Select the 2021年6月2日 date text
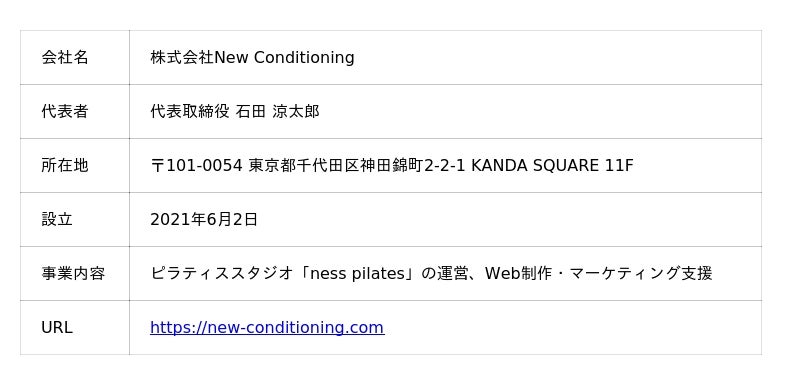The image size is (800, 385). click(x=204, y=219)
